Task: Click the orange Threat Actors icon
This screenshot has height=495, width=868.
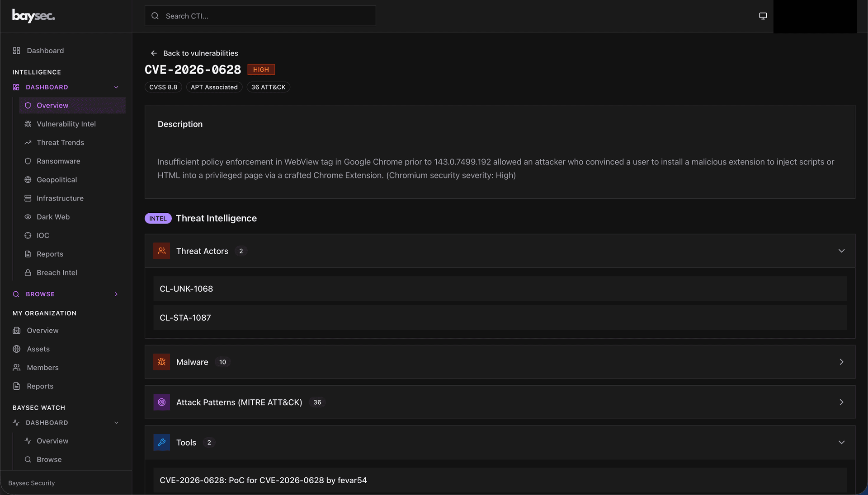Action: pos(161,251)
